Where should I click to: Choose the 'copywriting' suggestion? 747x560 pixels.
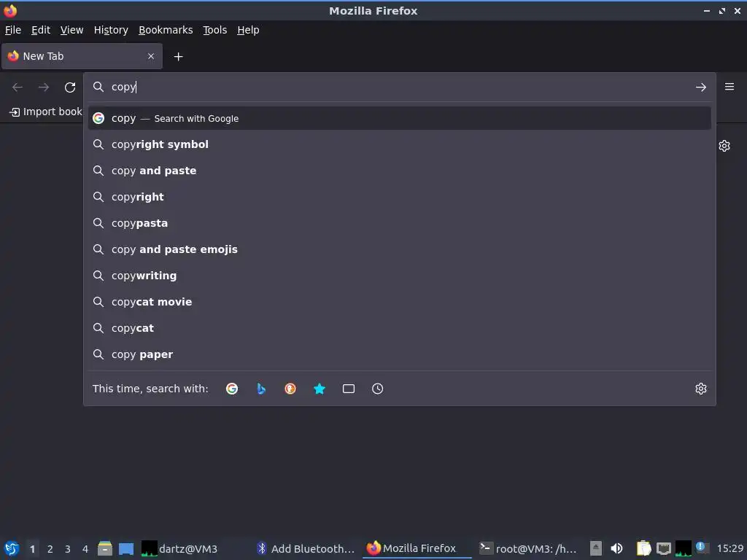point(399,275)
